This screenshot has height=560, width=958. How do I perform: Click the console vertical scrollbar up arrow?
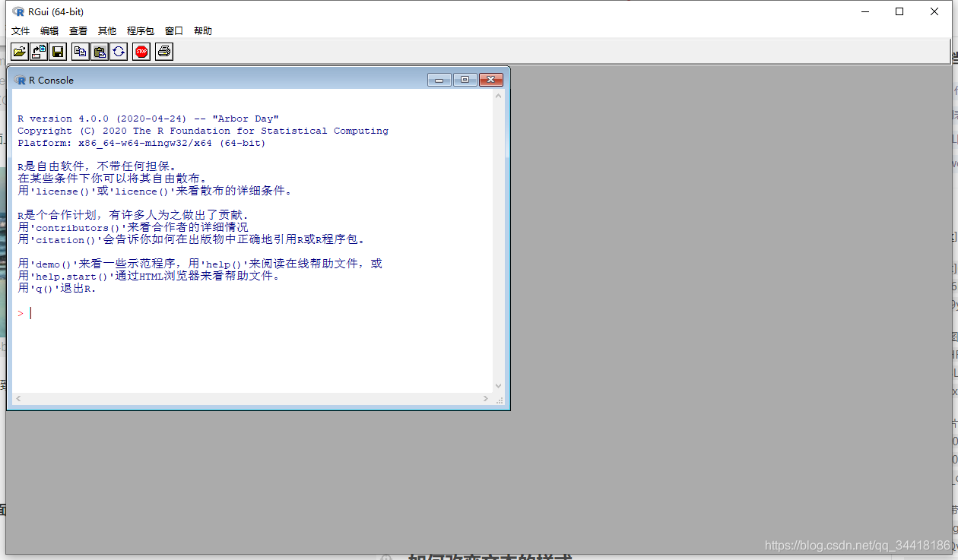(x=499, y=96)
